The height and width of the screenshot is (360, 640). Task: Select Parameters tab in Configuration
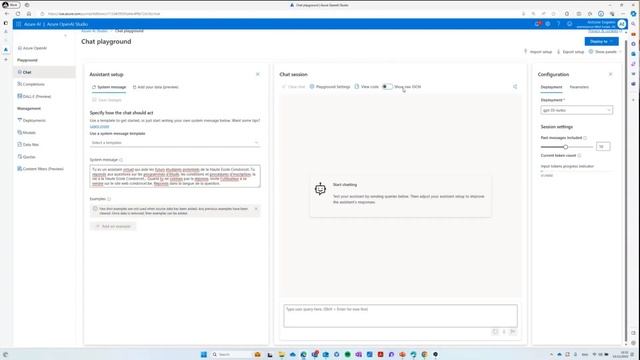pyautogui.click(x=579, y=87)
